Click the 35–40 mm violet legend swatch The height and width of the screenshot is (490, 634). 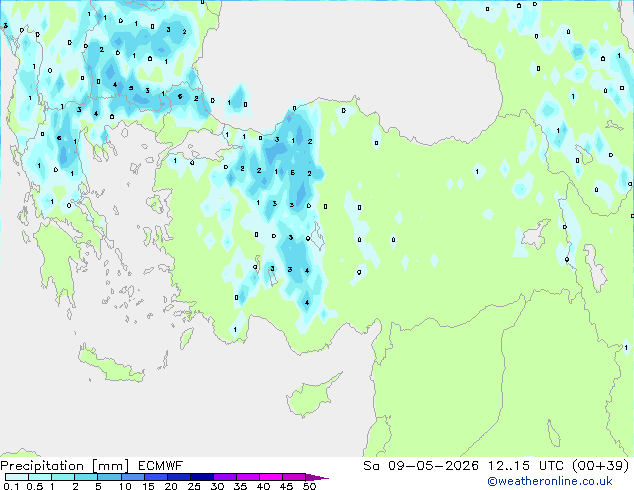(x=247, y=477)
